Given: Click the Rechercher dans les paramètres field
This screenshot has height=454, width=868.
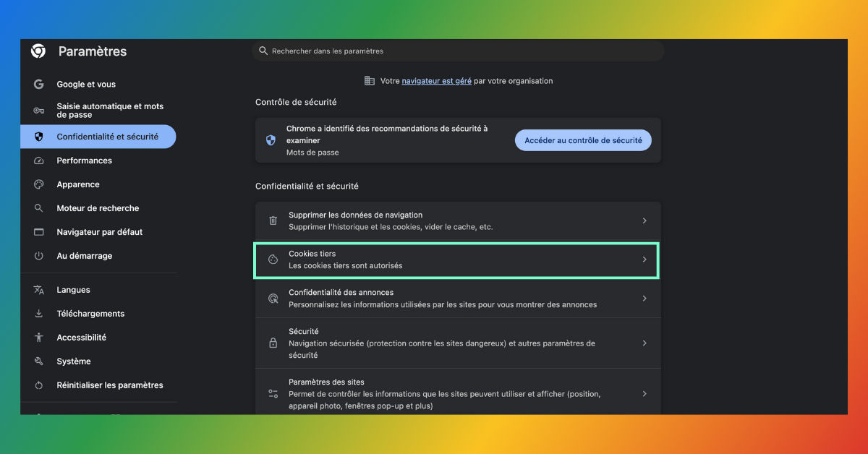Looking at the screenshot, I should 463,51.
